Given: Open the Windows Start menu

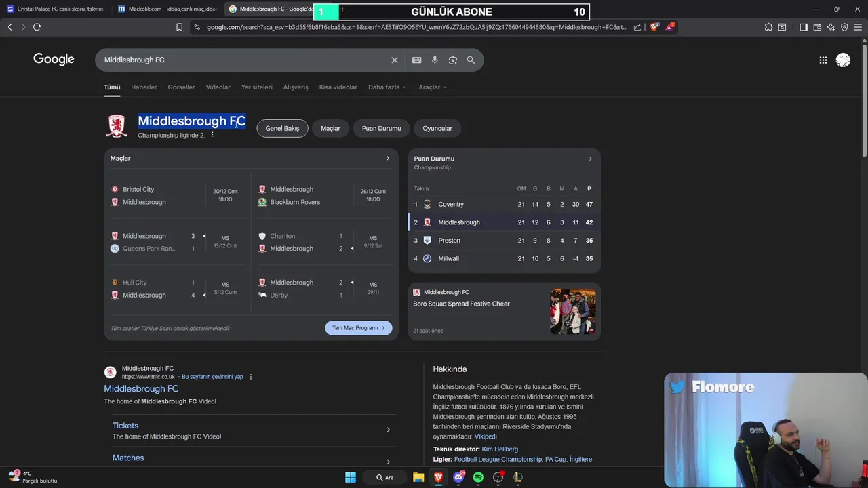Looking at the screenshot, I should pyautogui.click(x=351, y=477).
